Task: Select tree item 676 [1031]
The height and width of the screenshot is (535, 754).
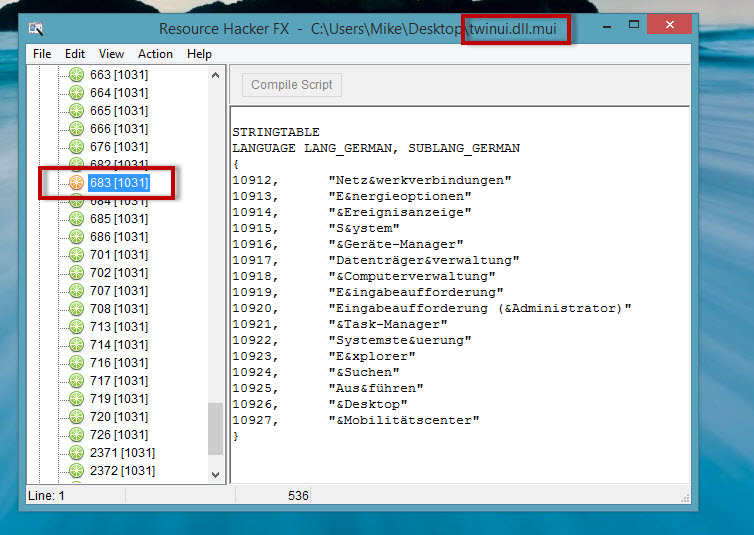Action: (119, 147)
